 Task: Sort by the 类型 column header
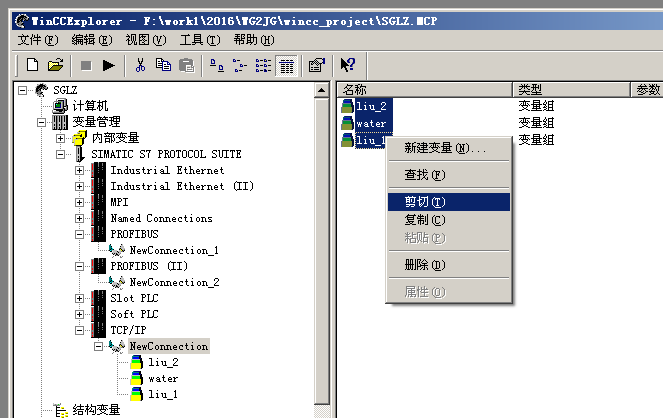pyautogui.click(x=571, y=90)
